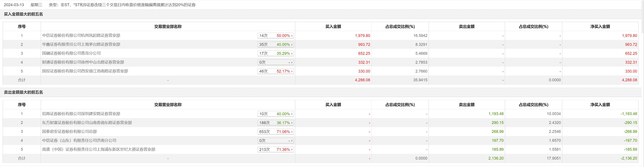Open 招商证券深圳建安路证券营业部 link
This screenshot has width=644, height=167.
(x=81, y=114)
